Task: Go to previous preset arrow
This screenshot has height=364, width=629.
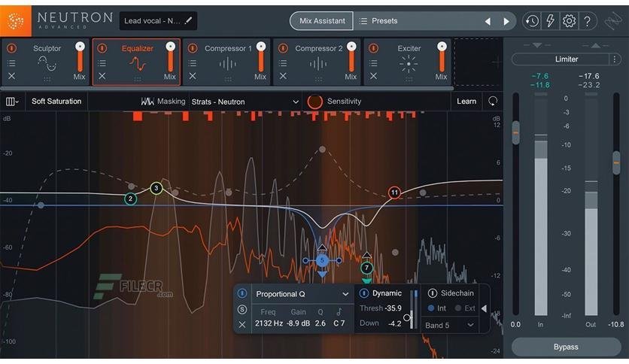Action: [x=488, y=21]
